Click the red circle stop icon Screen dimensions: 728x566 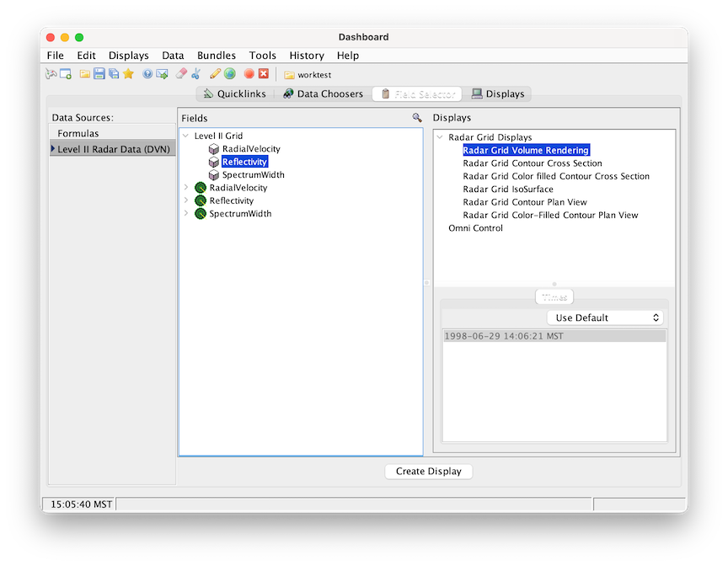pos(249,74)
